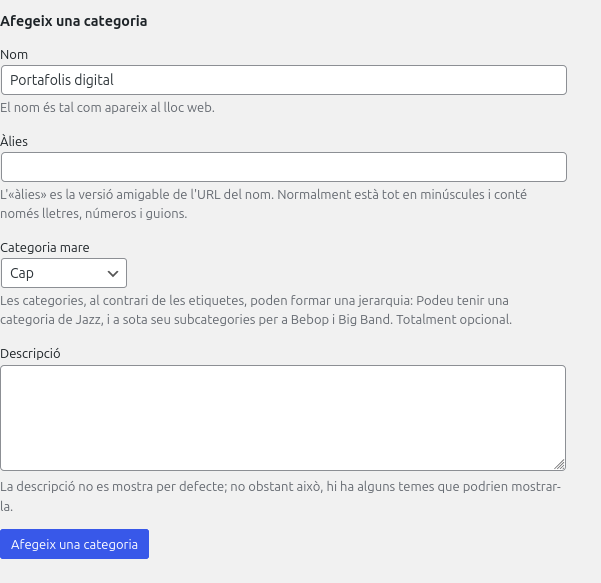The image size is (601, 583).
Task: Focus the empty Àlies input box
Action: (283, 167)
